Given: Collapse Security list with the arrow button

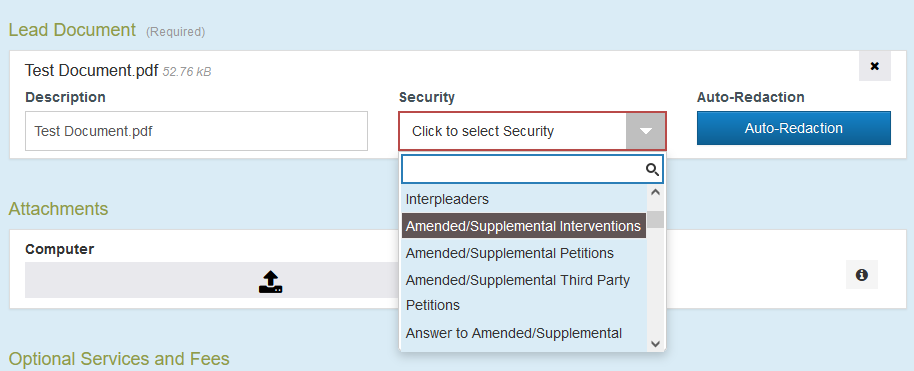Looking at the screenshot, I should tap(645, 131).
